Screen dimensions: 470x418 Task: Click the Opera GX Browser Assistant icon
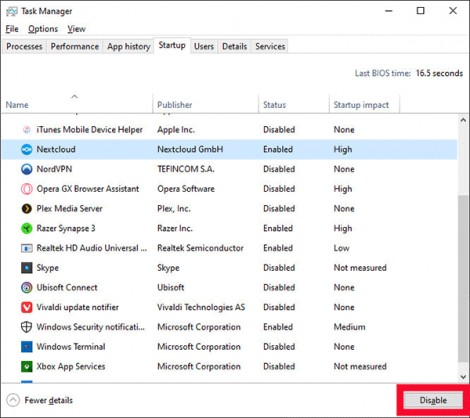27,189
